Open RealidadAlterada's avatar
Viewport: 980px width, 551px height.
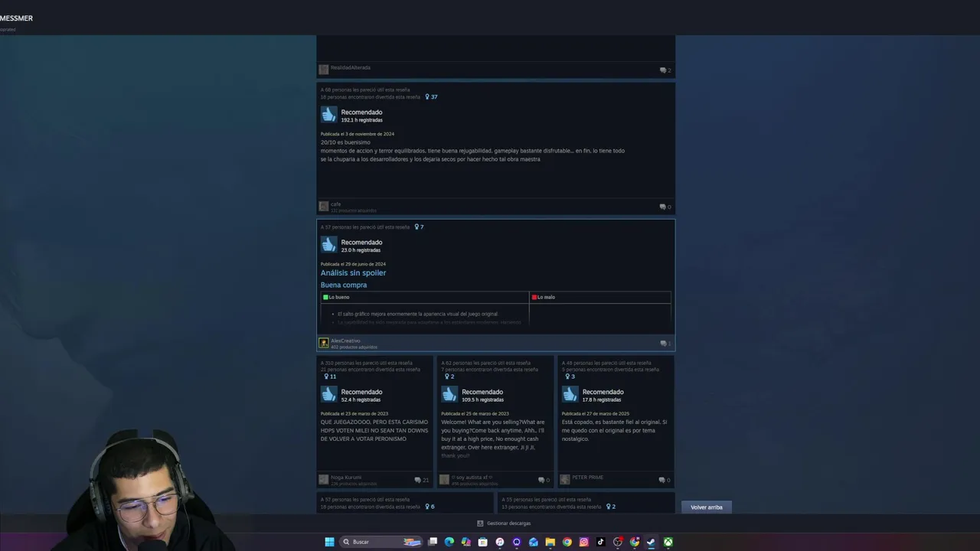coord(324,70)
